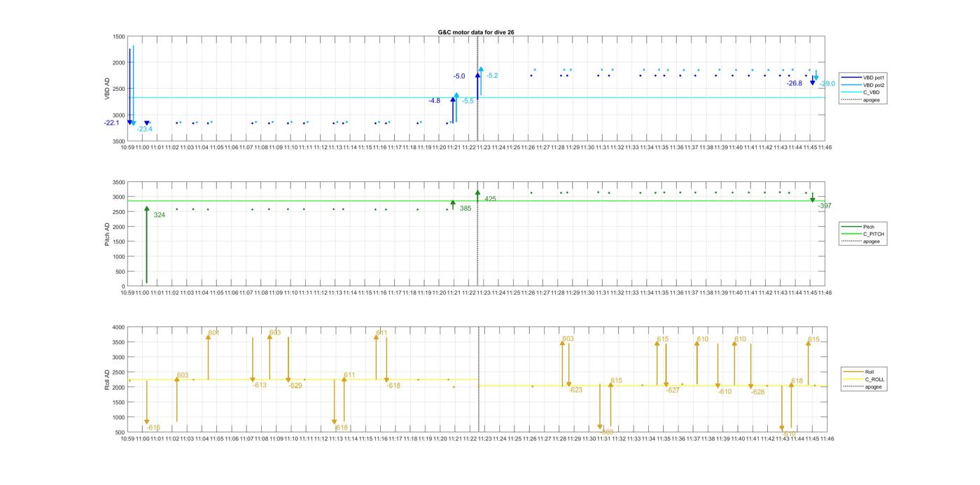Click the title 'G&C motor data for dive 26'

476,32
